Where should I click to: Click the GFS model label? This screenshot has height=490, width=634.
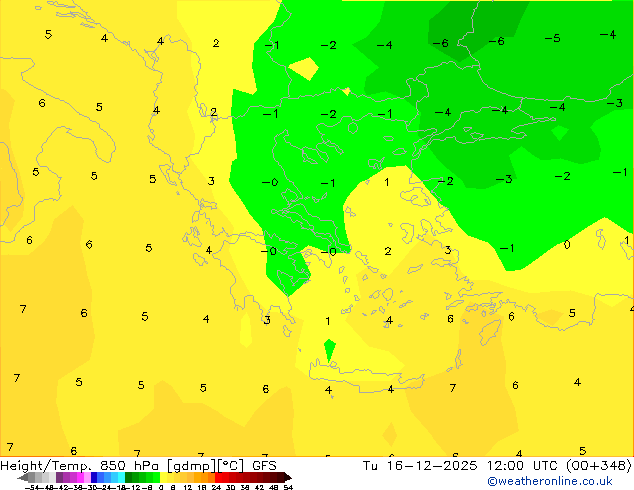point(264,465)
